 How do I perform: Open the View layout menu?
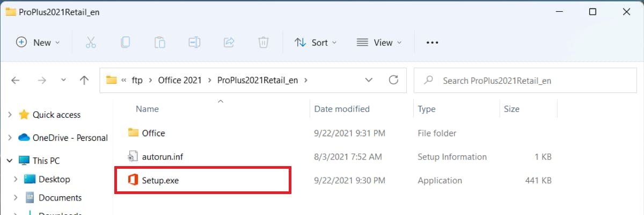[379, 42]
